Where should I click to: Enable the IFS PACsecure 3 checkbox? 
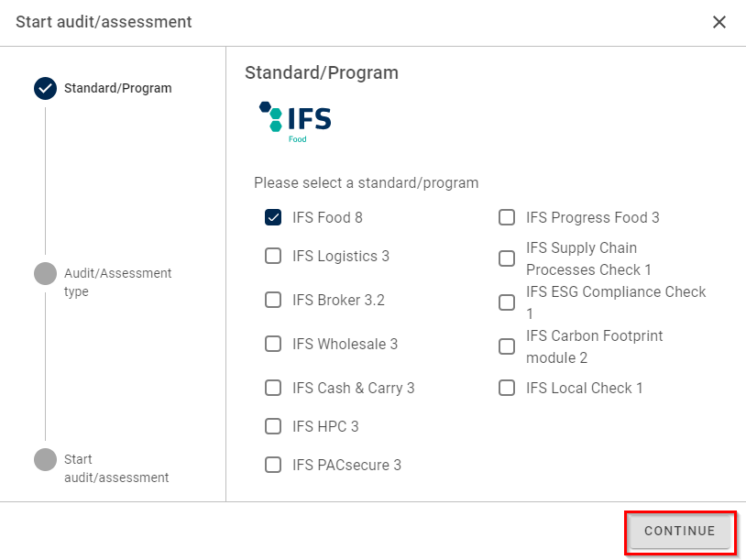point(273,465)
